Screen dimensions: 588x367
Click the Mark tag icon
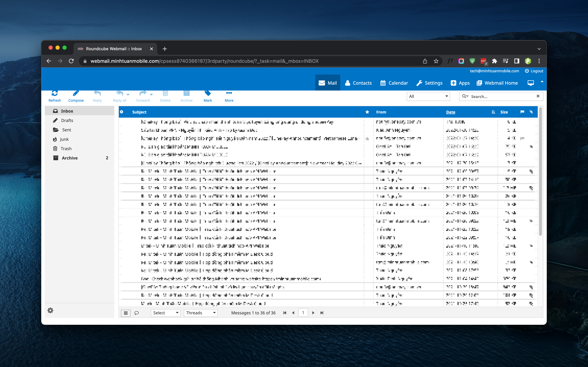coord(208,93)
